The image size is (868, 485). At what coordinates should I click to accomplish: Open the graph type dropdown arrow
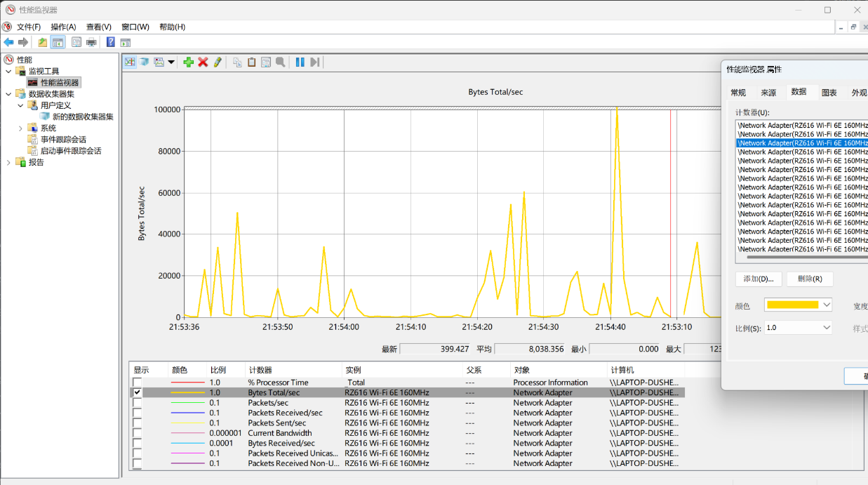click(x=171, y=62)
